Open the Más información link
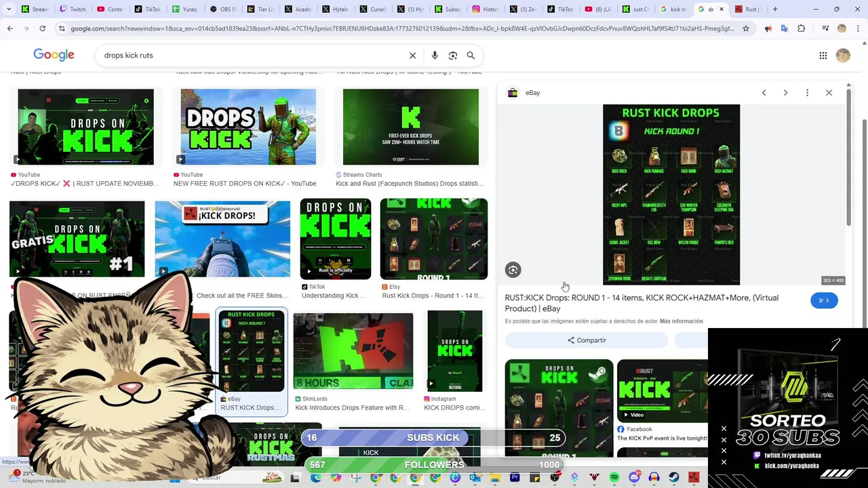 [681, 321]
